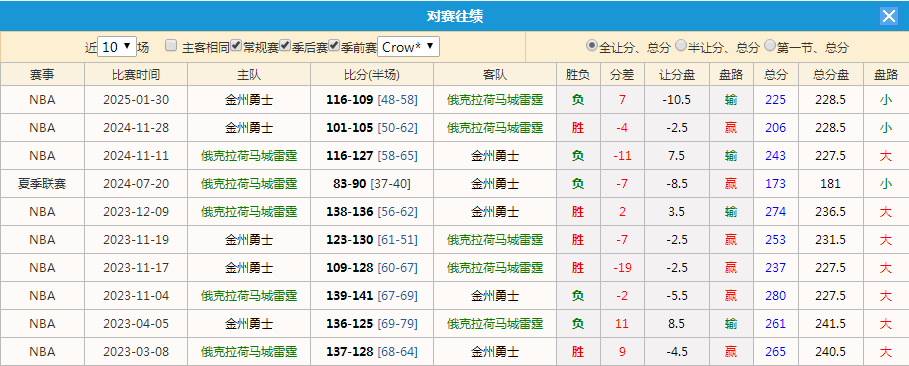Click the 比赛时间 column header
909x366 pixels.
[136, 74]
